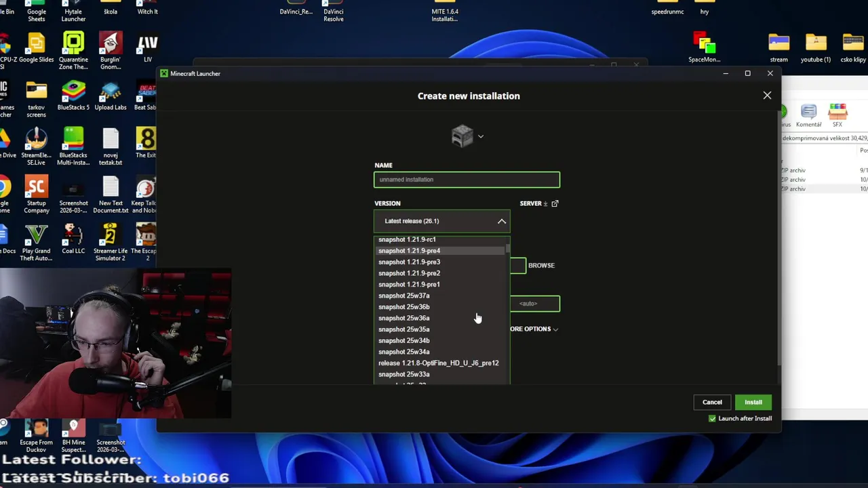Open the installation icon picker chevron

click(481, 136)
